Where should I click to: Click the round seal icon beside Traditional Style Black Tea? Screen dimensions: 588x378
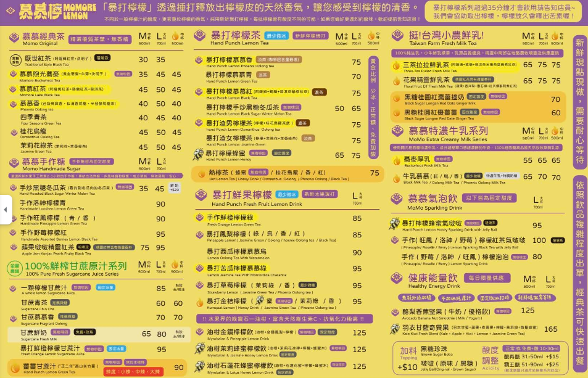point(15,60)
